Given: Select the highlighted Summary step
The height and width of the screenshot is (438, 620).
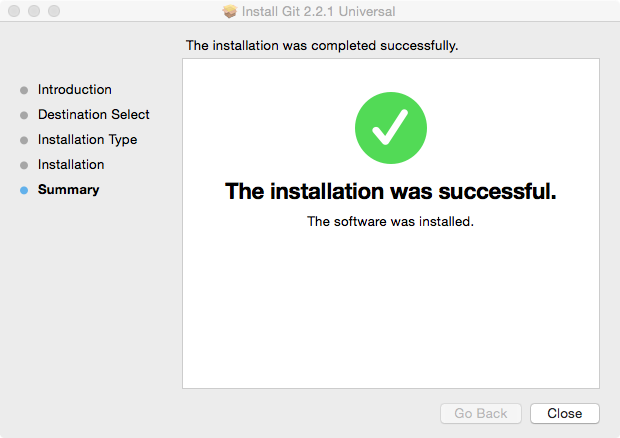Looking at the screenshot, I should [68, 189].
